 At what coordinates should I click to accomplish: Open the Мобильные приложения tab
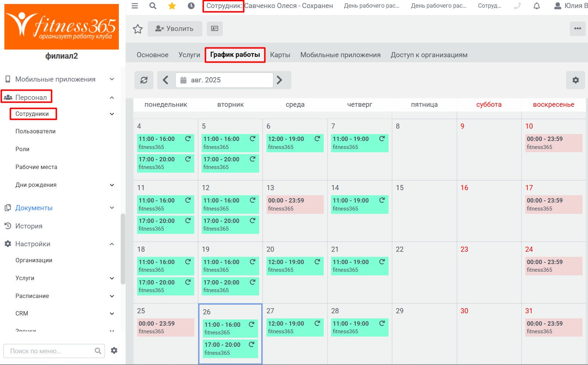point(340,55)
